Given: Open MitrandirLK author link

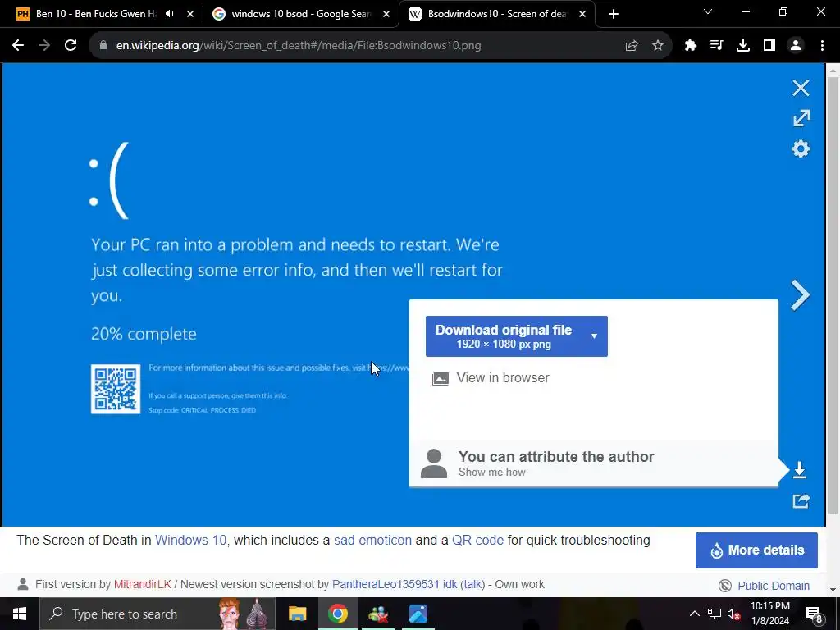Looking at the screenshot, I should [143, 584].
